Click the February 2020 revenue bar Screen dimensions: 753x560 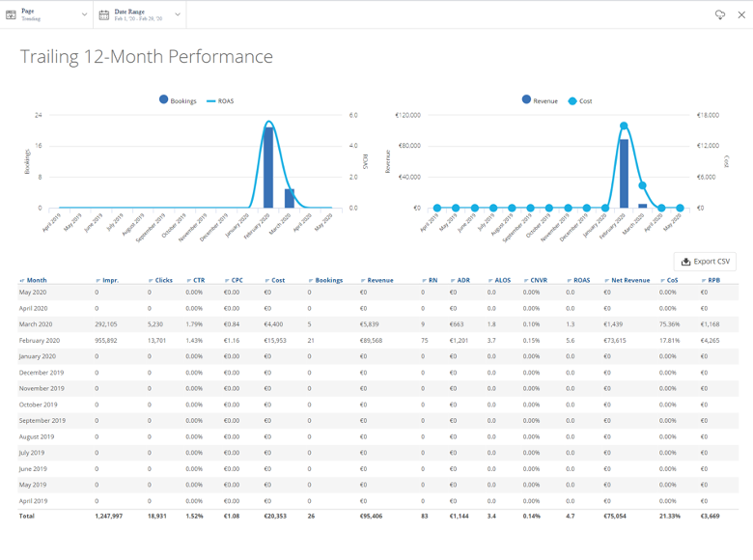[x=624, y=174]
